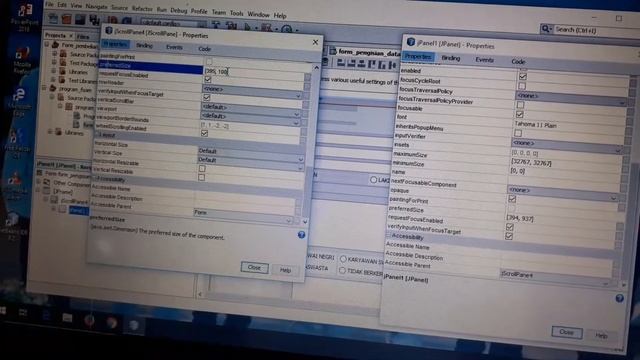Click Close button in jPanel1 Properties
This screenshot has height=360, width=640.
coord(567,332)
